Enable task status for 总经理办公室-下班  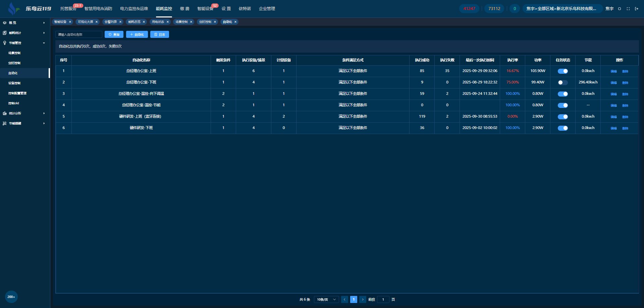click(562, 82)
